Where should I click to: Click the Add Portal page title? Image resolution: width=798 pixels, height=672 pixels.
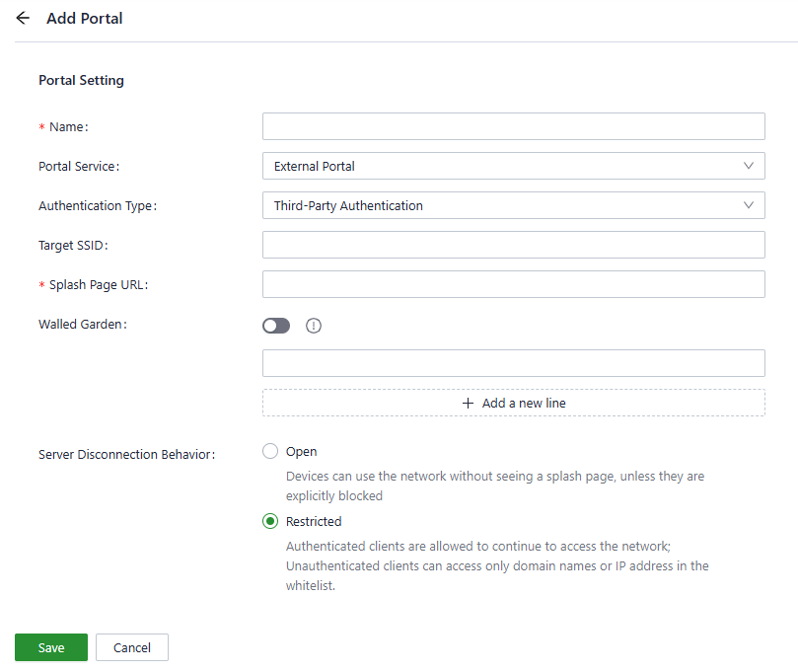click(85, 18)
